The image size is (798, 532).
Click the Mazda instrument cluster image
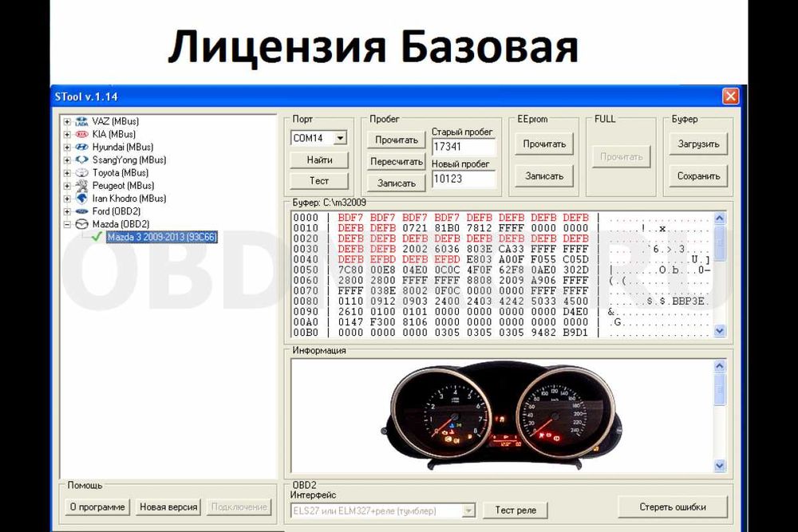point(501,415)
